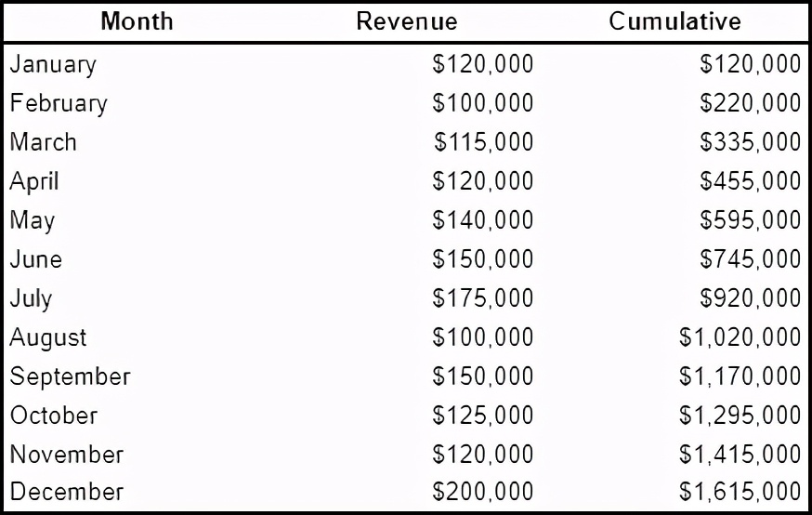Select October cumulative value $1,295,000
The width and height of the screenshot is (812, 515).
tap(740, 416)
